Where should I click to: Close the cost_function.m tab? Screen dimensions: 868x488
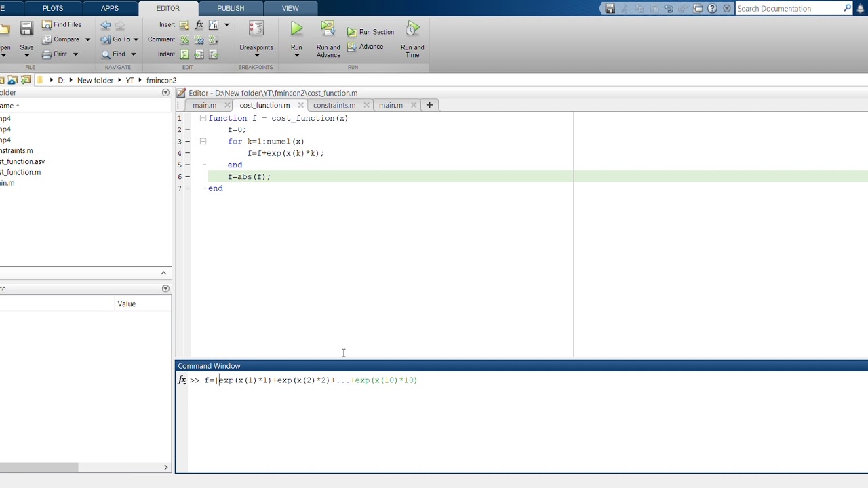(x=300, y=105)
